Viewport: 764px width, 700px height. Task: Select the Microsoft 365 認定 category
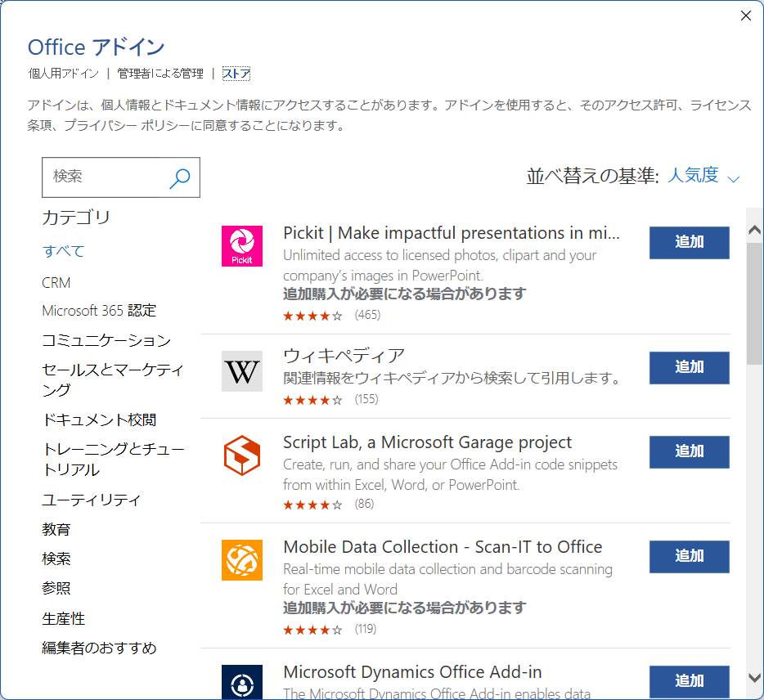point(99,311)
